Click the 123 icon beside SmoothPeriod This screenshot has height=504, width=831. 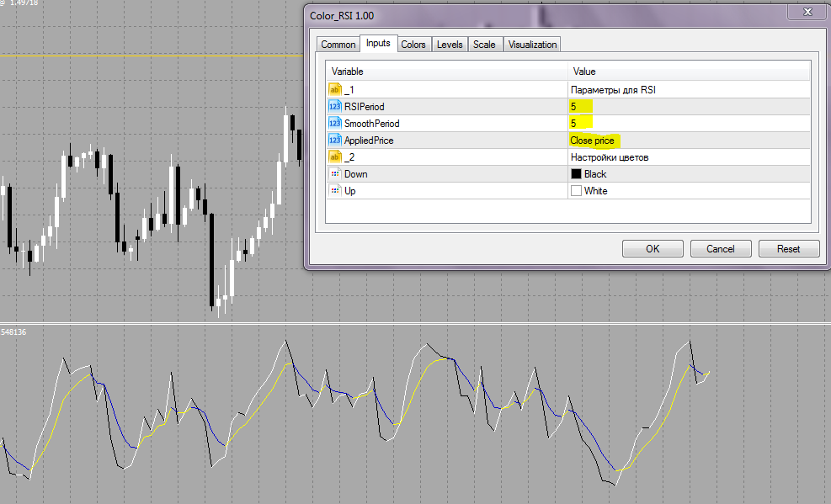[336, 123]
